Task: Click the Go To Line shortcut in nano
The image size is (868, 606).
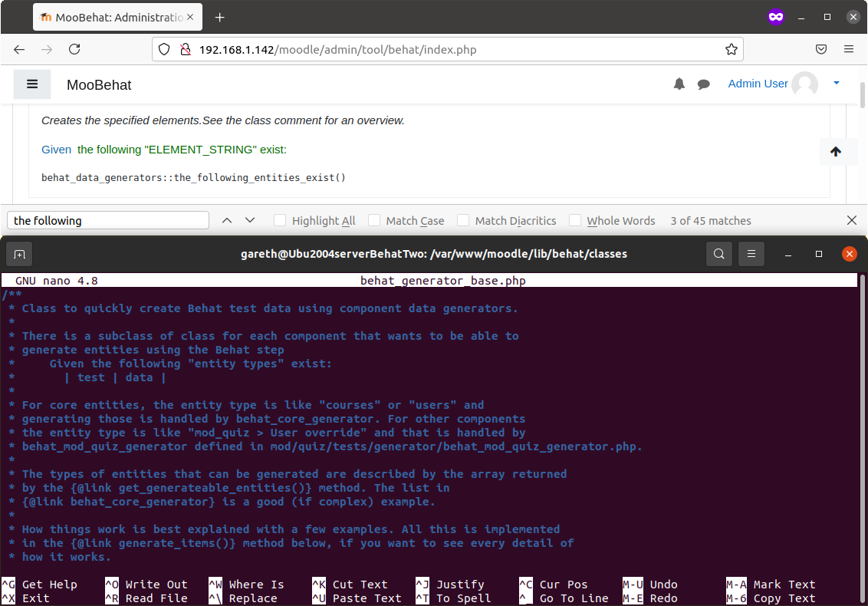Action: click(x=564, y=598)
